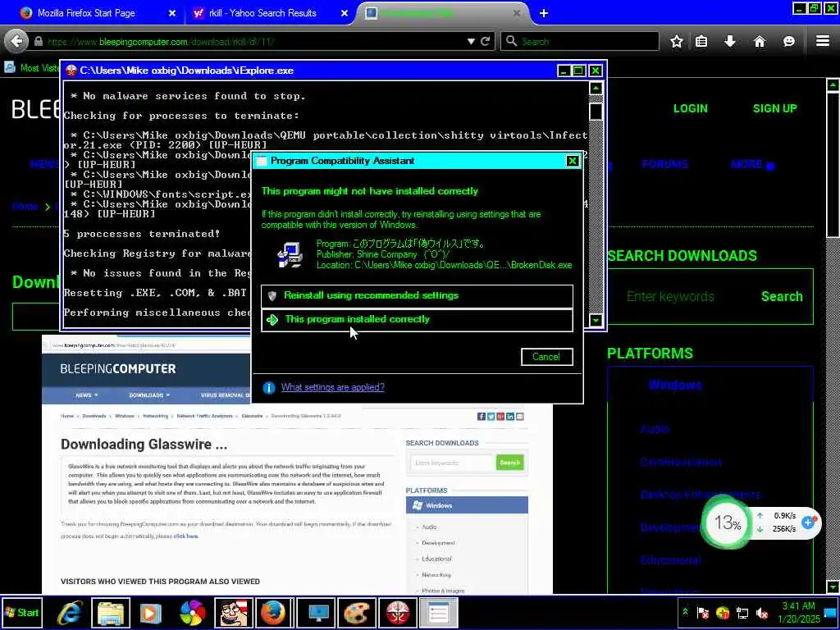This screenshot has width=840, height=630.
Task: Click SIGN UP on the BleepingComputer page
Action: (x=774, y=108)
